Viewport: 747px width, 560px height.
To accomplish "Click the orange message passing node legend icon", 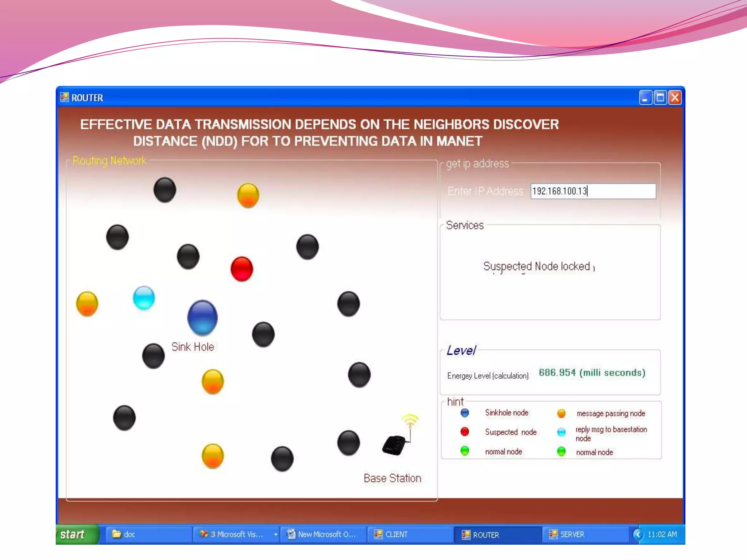I will pos(561,413).
